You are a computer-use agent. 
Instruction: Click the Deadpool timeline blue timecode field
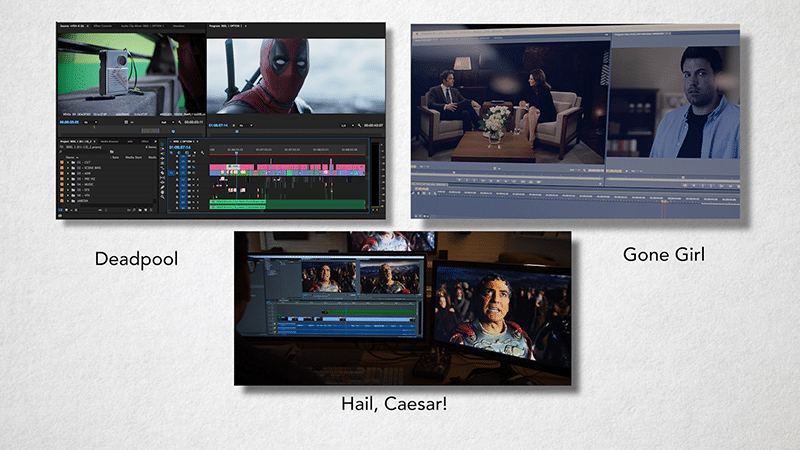tap(180, 147)
